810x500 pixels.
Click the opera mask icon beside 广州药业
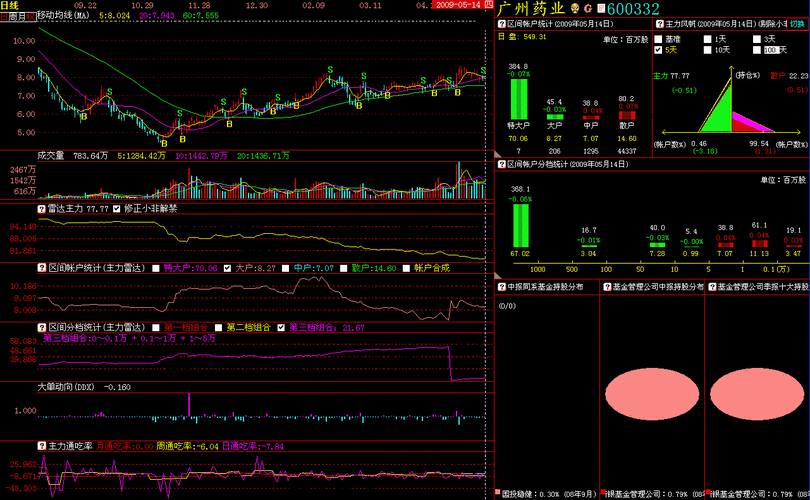pos(574,8)
